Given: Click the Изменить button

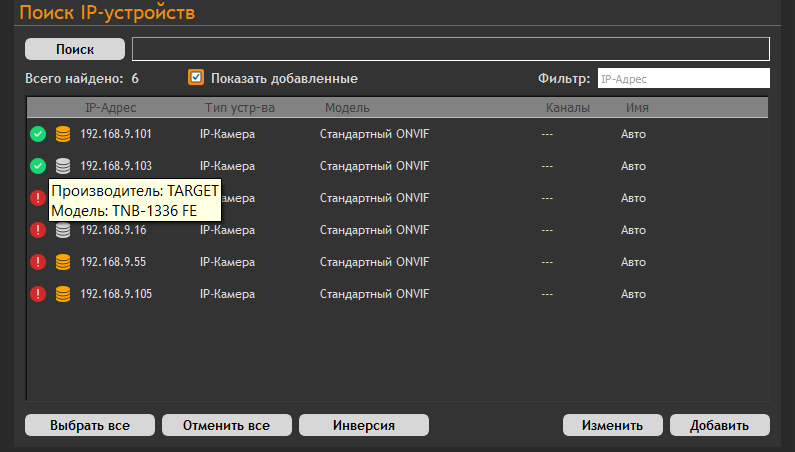Looking at the screenshot, I should coord(612,425).
